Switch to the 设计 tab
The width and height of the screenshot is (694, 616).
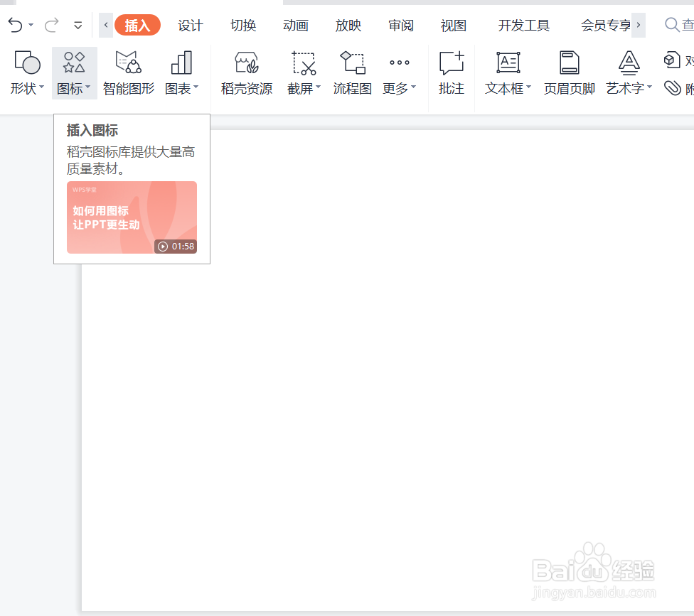pos(191,25)
